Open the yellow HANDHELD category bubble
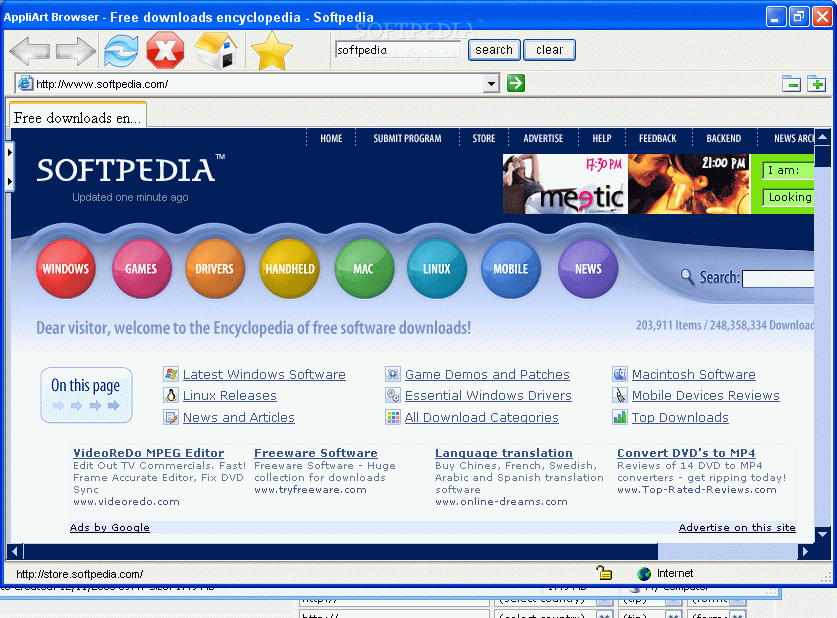Image resolution: width=837 pixels, height=618 pixels. point(290,268)
